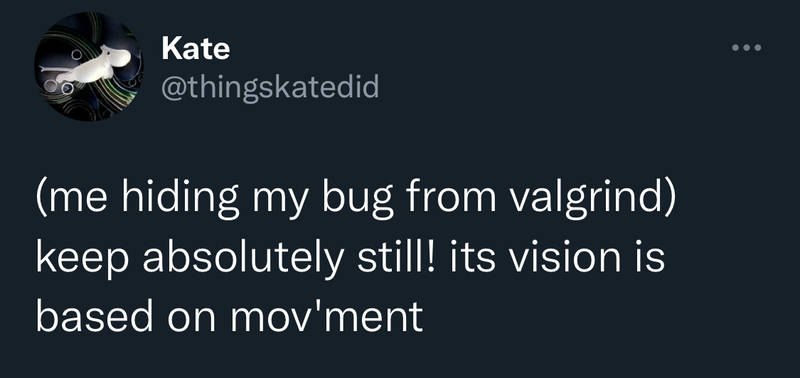The width and height of the screenshot is (800, 378).
Task: Click the leftmost dot of the ellipsis
Action: point(735,48)
